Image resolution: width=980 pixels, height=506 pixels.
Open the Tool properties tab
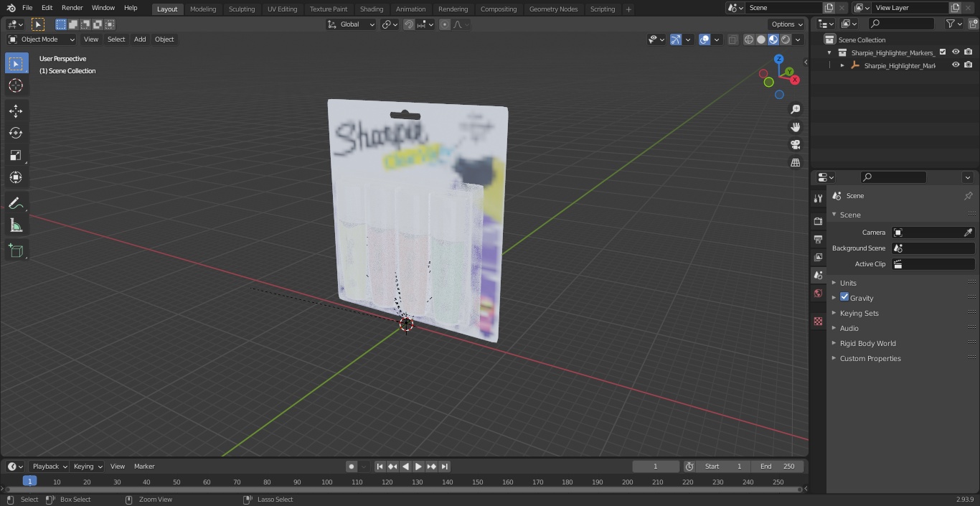818,198
